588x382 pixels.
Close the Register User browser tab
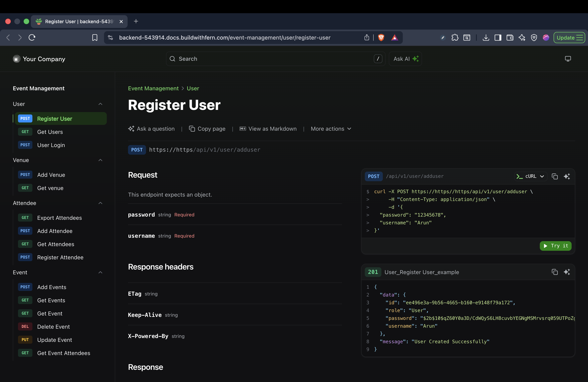(121, 21)
